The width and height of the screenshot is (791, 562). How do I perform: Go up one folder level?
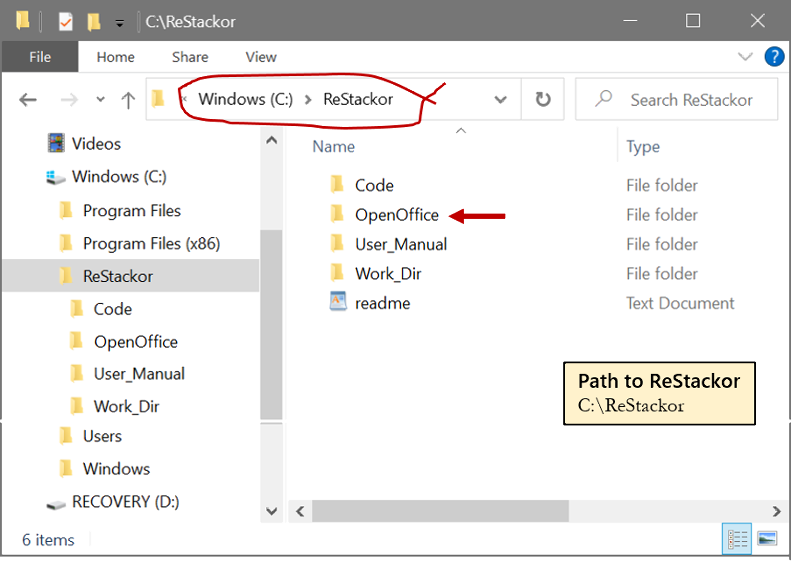[x=128, y=100]
